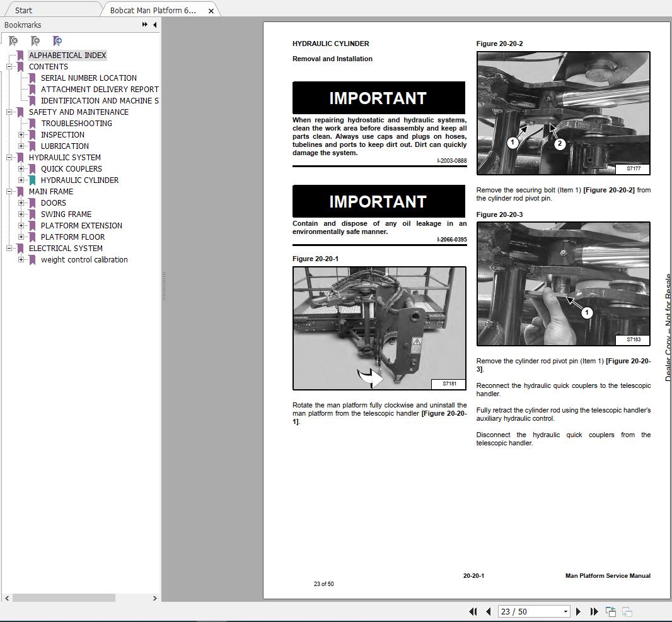Click the double-chevron to expand bookmark options
The image size is (672, 622).
click(x=144, y=25)
